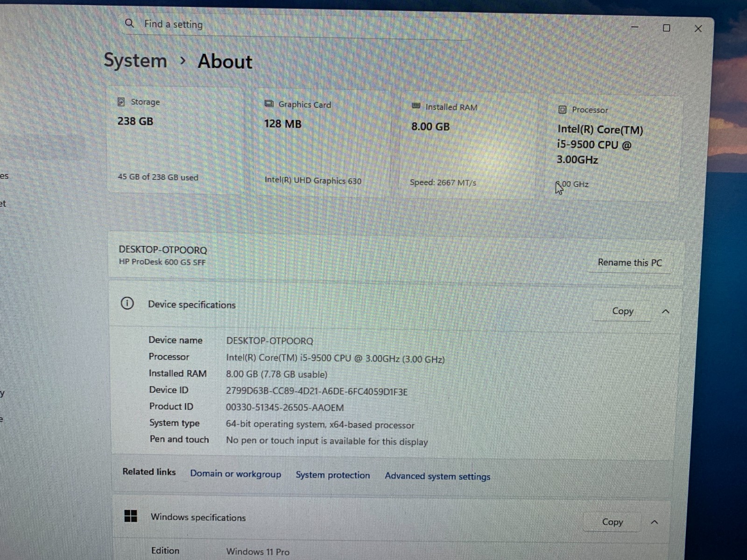
Task: Copy the Device specifications
Action: coord(623,311)
